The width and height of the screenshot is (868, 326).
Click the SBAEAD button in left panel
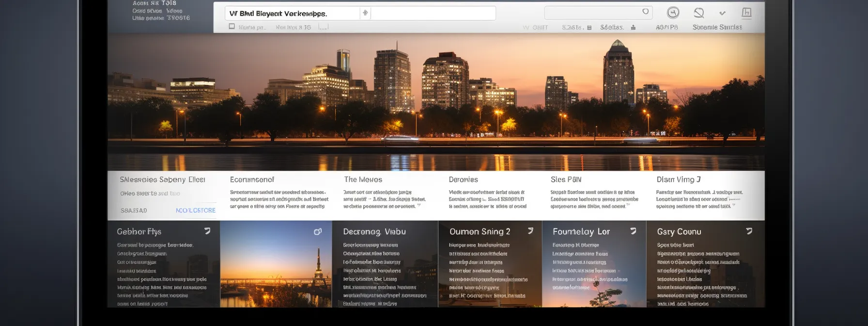pos(134,211)
